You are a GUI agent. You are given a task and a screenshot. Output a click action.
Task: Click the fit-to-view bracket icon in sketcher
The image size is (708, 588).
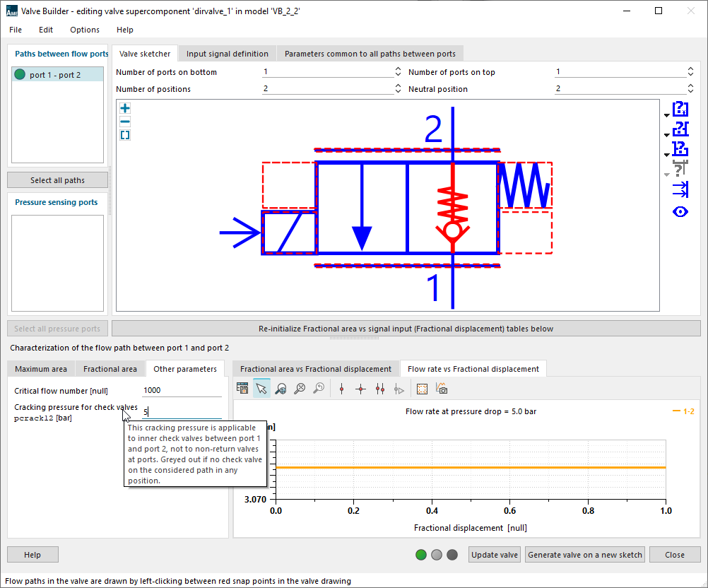coord(125,135)
